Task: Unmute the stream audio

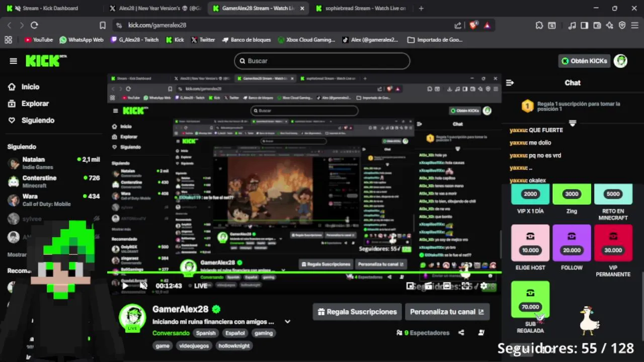Action: (x=143, y=286)
